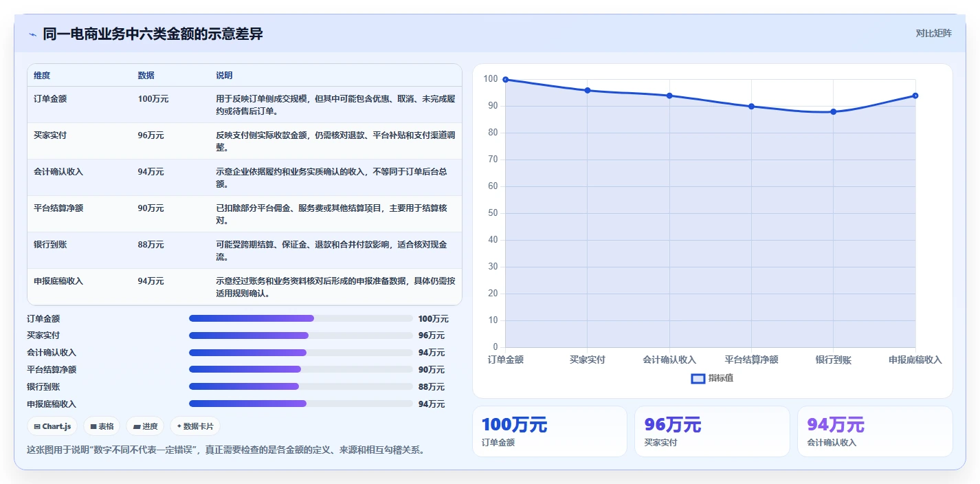Click the chart data point for 平台结算净额
Viewport: 980px width, 484px height.
click(x=751, y=107)
